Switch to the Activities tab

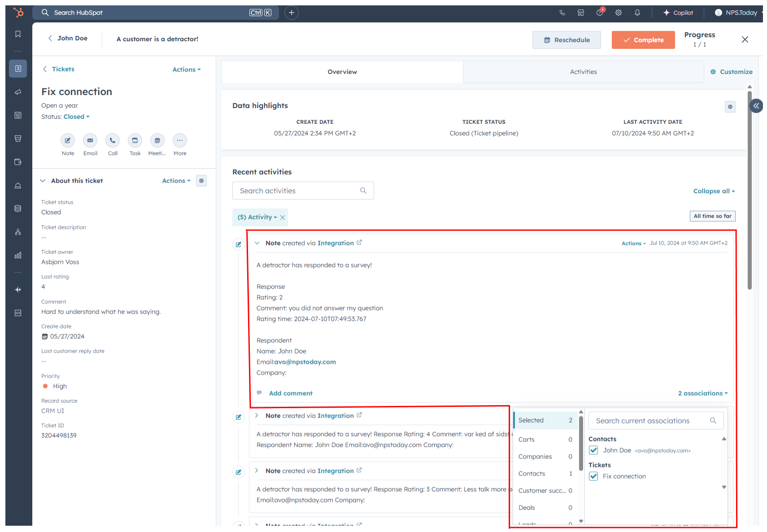(x=583, y=72)
